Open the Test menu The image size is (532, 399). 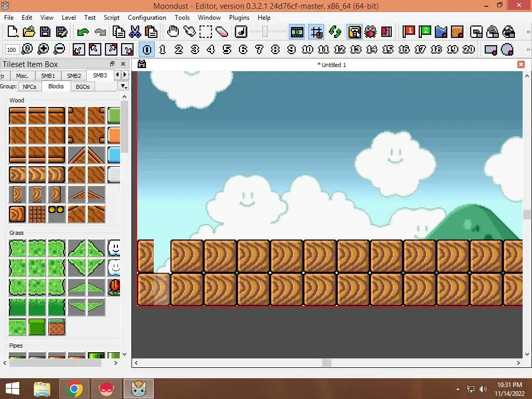(x=89, y=18)
